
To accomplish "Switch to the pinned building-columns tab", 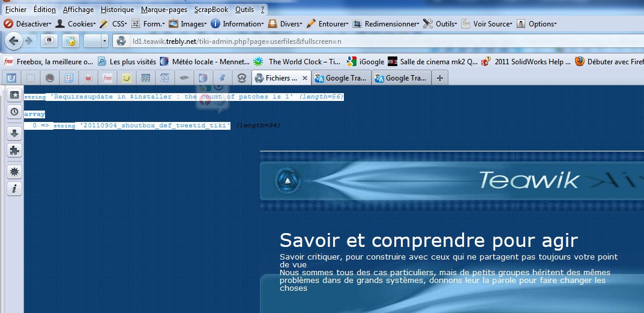I will (x=146, y=77).
